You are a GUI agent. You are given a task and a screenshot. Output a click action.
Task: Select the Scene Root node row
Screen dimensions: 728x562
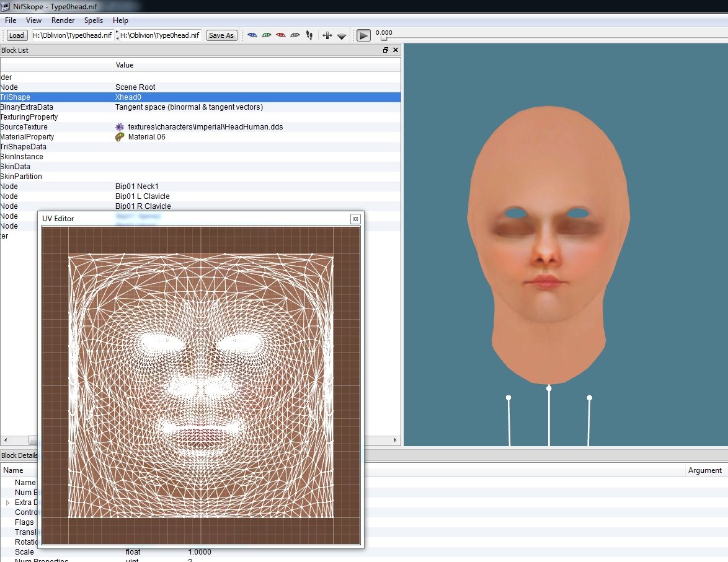pyautogui.click(x=200, y=87)
